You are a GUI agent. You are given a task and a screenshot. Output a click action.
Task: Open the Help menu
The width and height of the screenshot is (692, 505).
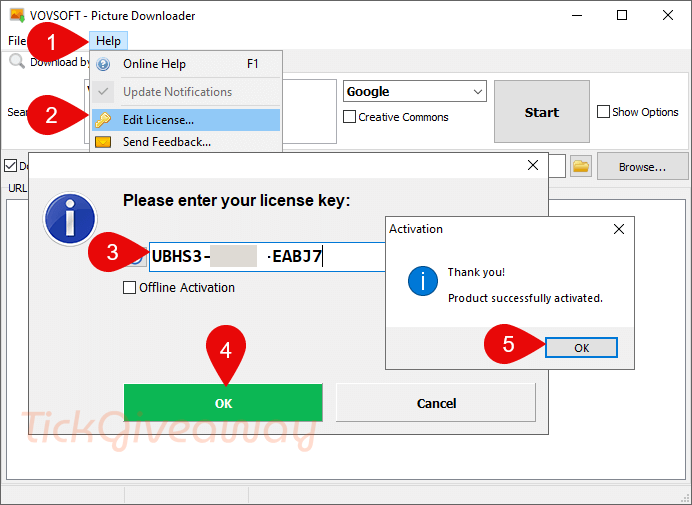(x=108, y=41)
